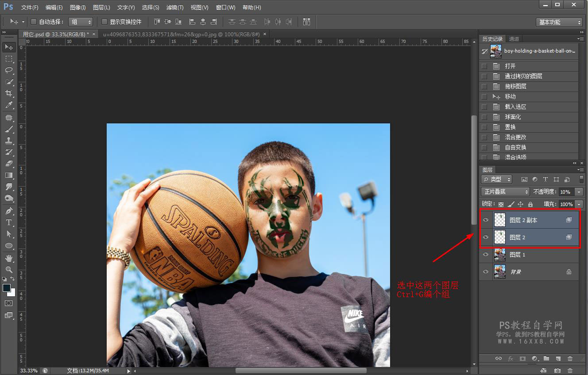Hide the 图层 2 副本 layer

486,220
